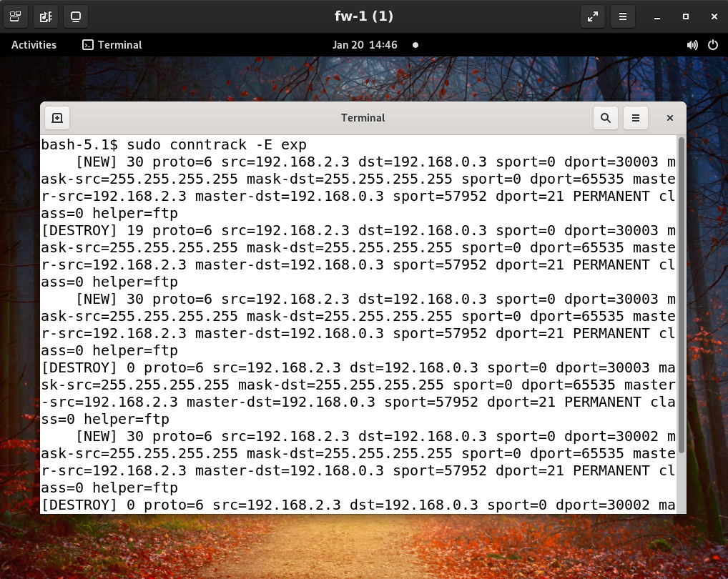Screen dimensions: 728x579
Task: Click the volume icon in top bar
Action: (692, 45)
